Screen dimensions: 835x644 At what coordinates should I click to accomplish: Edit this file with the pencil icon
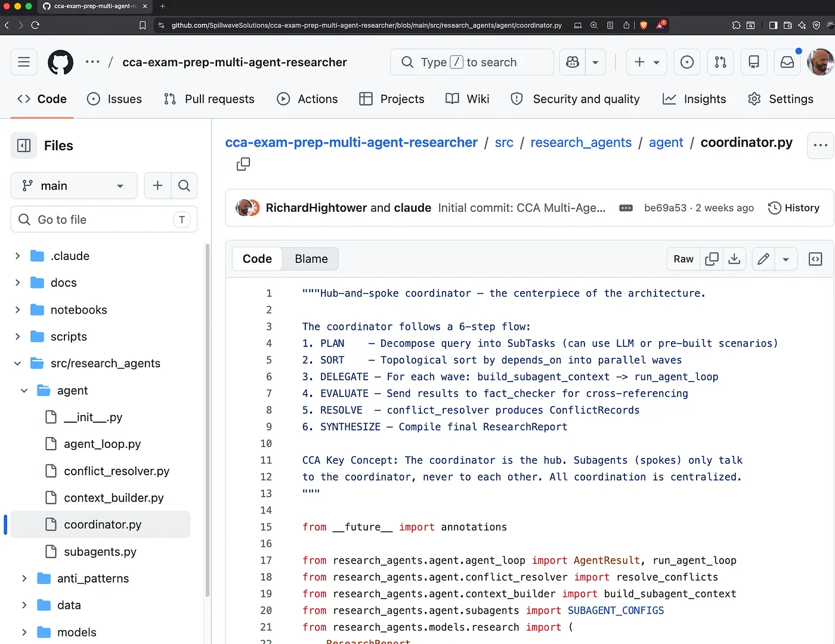click(x=763, y=259)
